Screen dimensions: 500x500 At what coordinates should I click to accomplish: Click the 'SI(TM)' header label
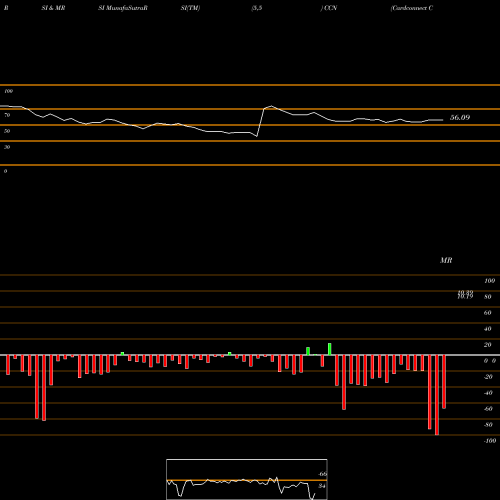tap(190, 8)
